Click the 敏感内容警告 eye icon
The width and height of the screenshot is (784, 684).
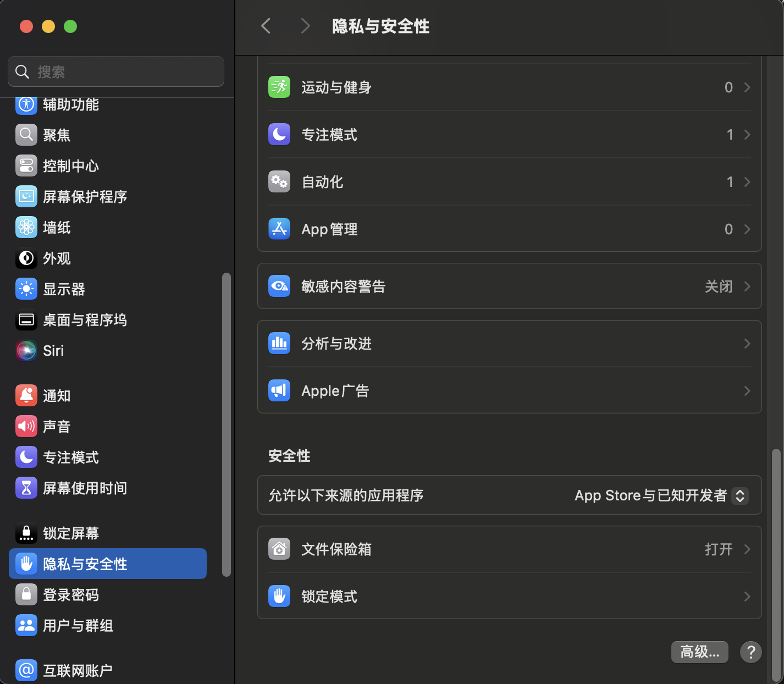279,286
